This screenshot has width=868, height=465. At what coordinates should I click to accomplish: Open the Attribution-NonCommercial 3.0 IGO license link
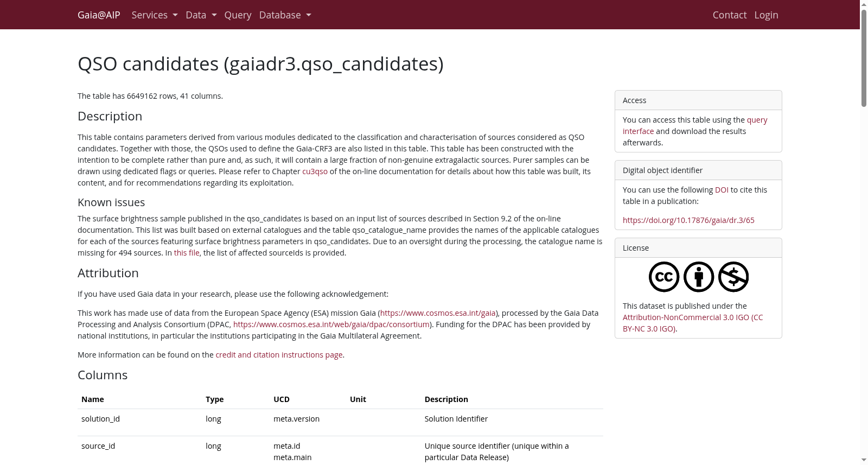[693, 323]
